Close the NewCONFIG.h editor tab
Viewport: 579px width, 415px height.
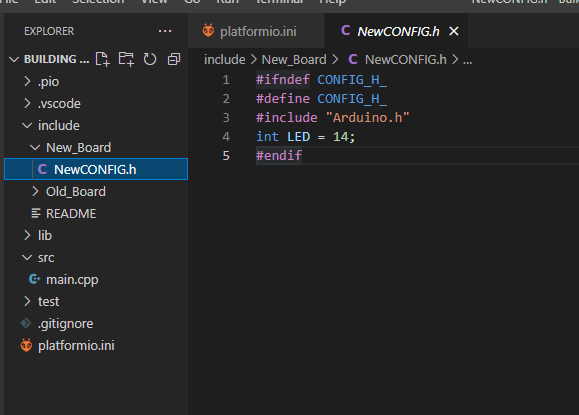pyautogui.click(x=454, y=31)
